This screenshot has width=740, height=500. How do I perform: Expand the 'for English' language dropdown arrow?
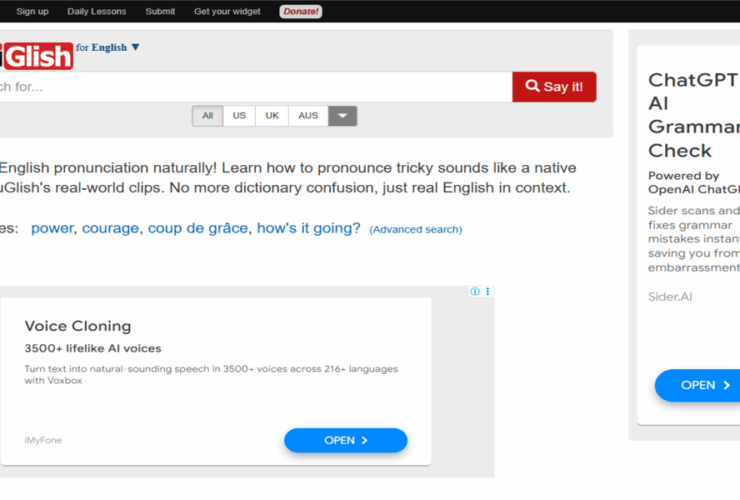(135, 47)
